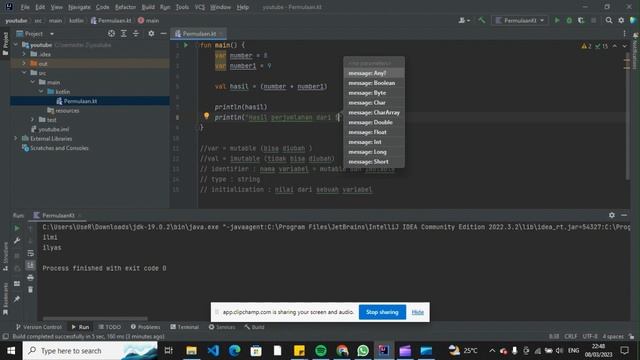Image resolution: width=640 pixels, height=360 pixels.
Task: Expand External Libraries node
Action: [x=16, y=138]
